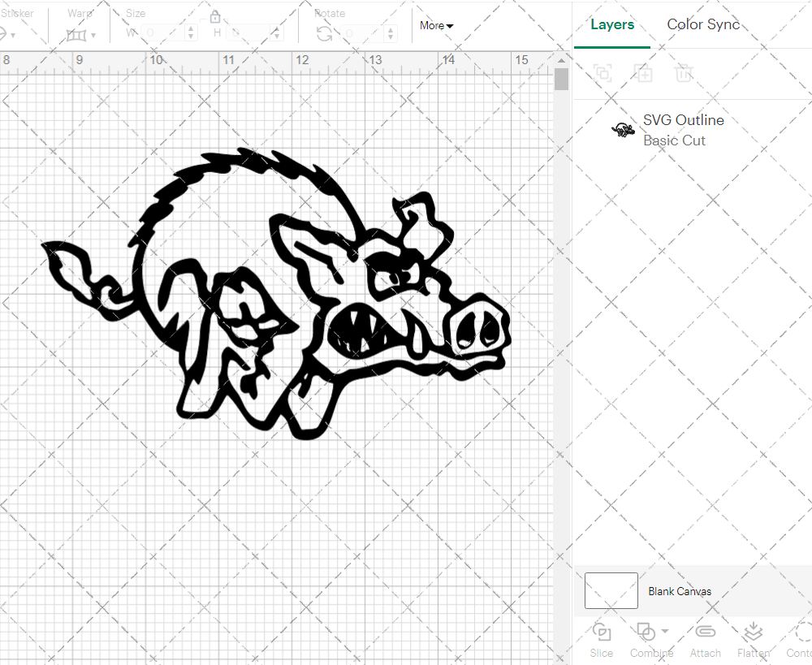
Task: Delete the layer using the trash icon
Action: (x=684, y=73)
